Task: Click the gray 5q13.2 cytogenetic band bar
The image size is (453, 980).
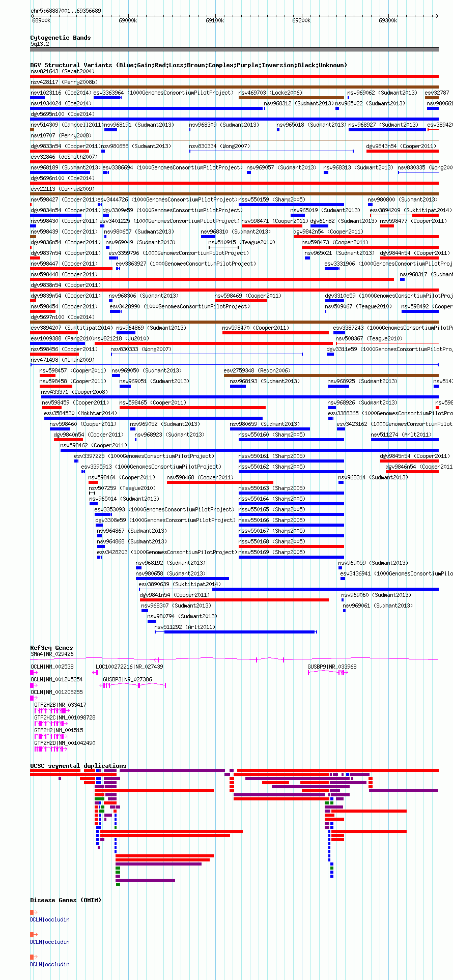Action: tap(234, 49)
